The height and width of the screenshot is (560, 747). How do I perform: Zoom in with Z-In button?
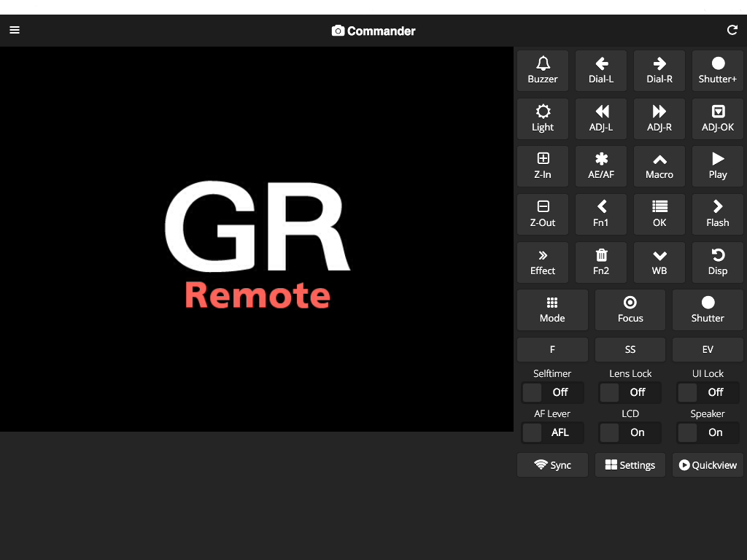tap(543, 166)
